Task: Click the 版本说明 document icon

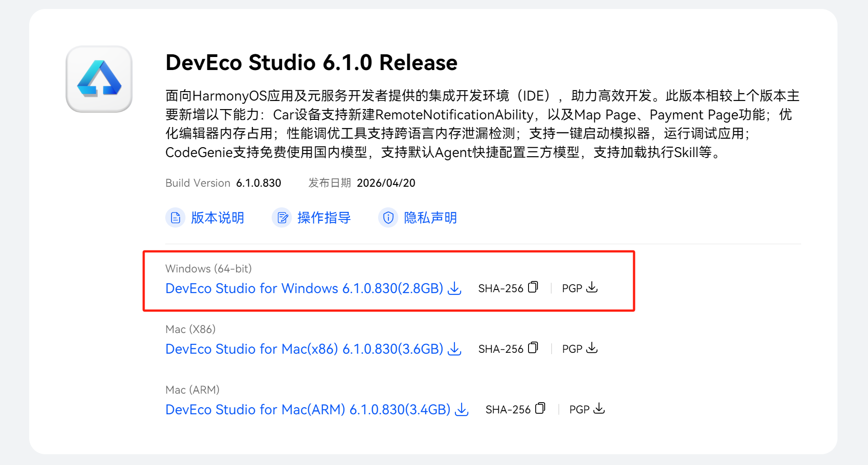Action: [176, 218]
